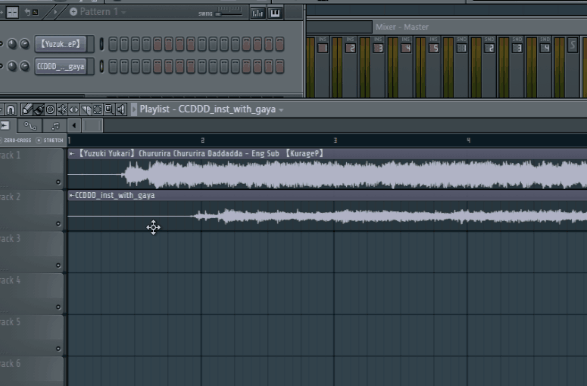Image resolution: width=587 pixels, height=386 pixels.
Task: Select the CCDDD_inst_with_gaya audio clip waveform
Action: point(327,216)
